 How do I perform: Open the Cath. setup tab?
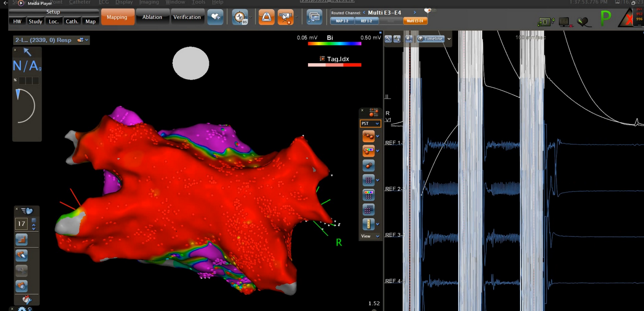(x=72, y=21)
